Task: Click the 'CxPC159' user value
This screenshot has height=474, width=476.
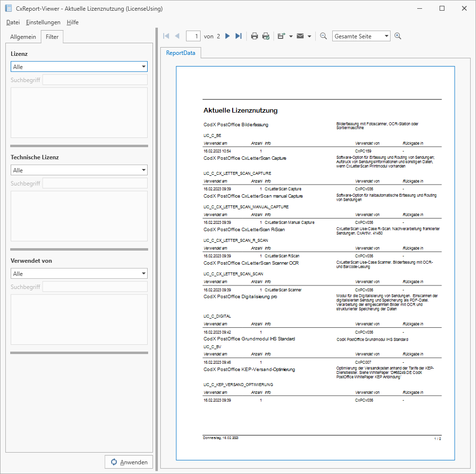Action: 363,151
